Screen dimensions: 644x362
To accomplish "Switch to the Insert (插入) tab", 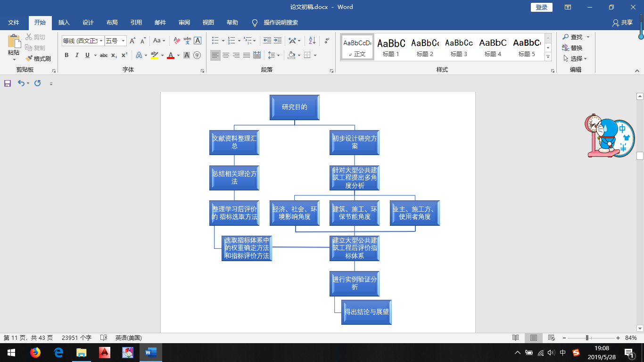I will (x=64, y=23).
